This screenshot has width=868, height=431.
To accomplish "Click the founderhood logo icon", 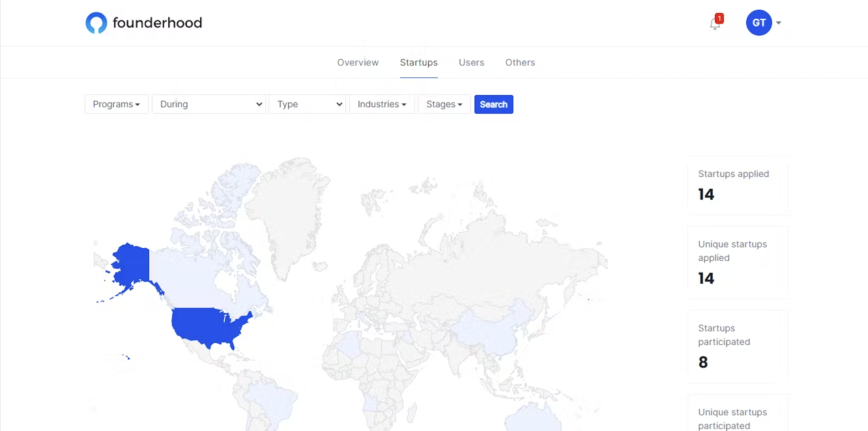I will point(96,23).
